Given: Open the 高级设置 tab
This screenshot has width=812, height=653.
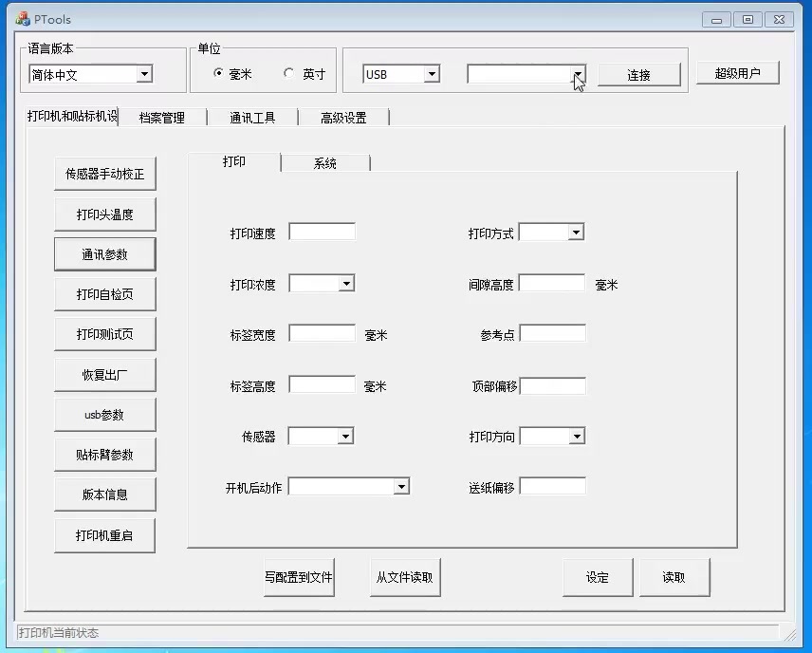Looking at the screenshot, I should pos(342,118).
